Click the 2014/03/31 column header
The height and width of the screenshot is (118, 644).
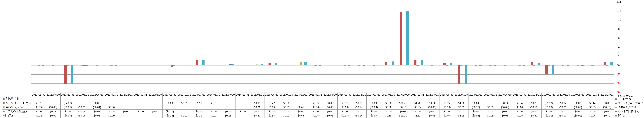pos(199,95)
